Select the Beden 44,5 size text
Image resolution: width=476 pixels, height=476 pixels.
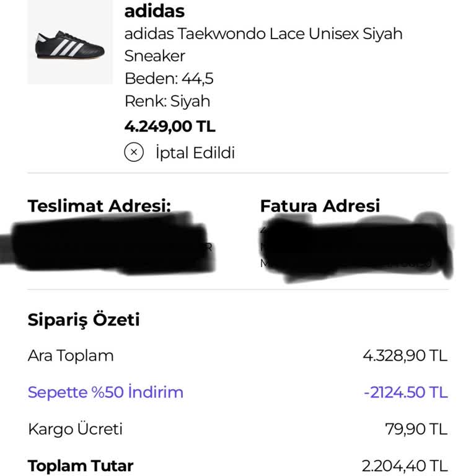[x=169, y=79]
